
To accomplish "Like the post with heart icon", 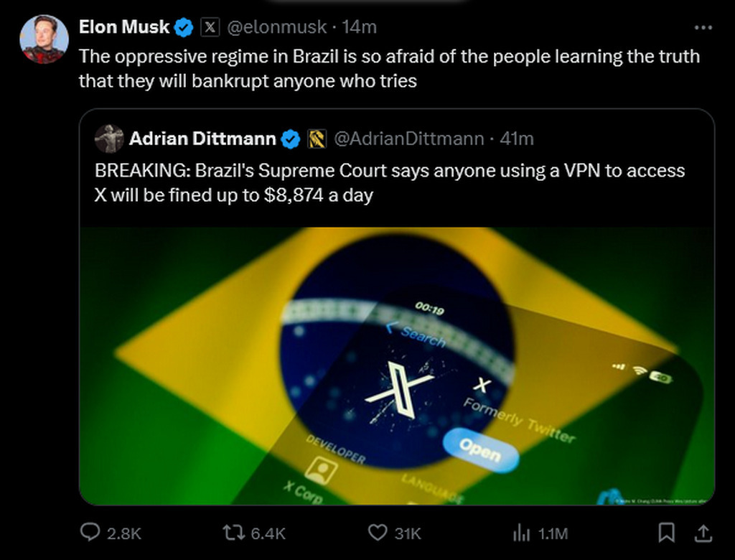I will (x=377, y=533).
